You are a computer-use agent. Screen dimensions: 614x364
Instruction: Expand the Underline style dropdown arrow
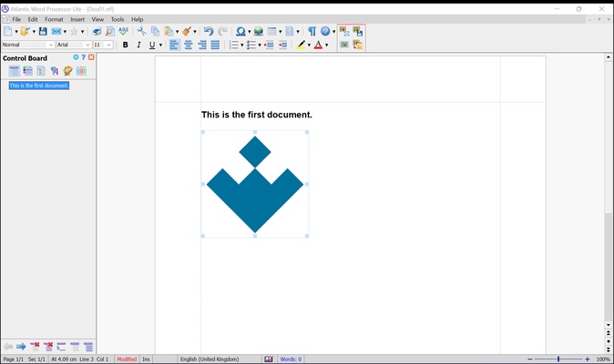tap(160, 45)
